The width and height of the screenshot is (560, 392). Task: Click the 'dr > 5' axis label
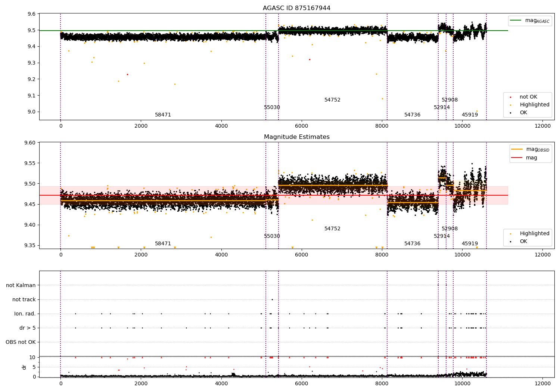[x=28, y=328]
